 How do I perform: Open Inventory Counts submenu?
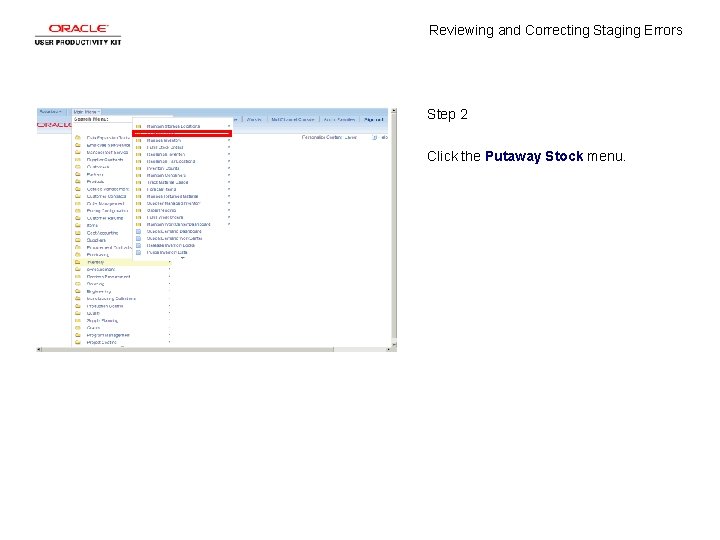point(163,169)
